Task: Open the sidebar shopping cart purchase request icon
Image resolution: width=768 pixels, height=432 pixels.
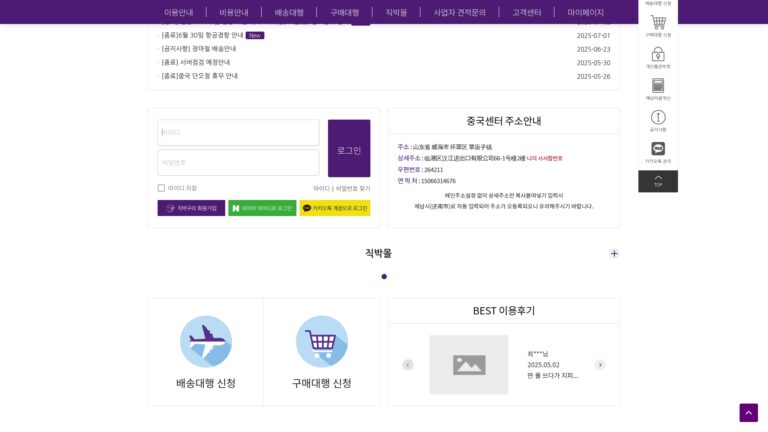Action: click(658, 23)
